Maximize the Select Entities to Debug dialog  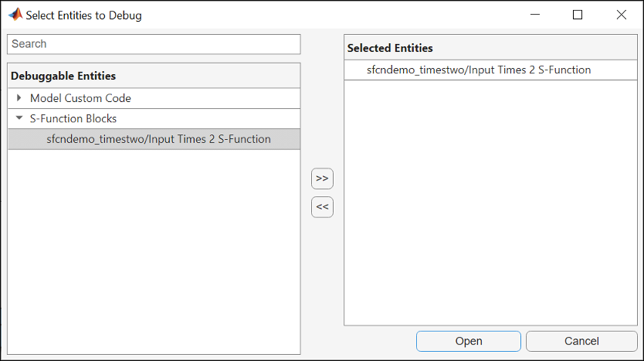point(578,15)
